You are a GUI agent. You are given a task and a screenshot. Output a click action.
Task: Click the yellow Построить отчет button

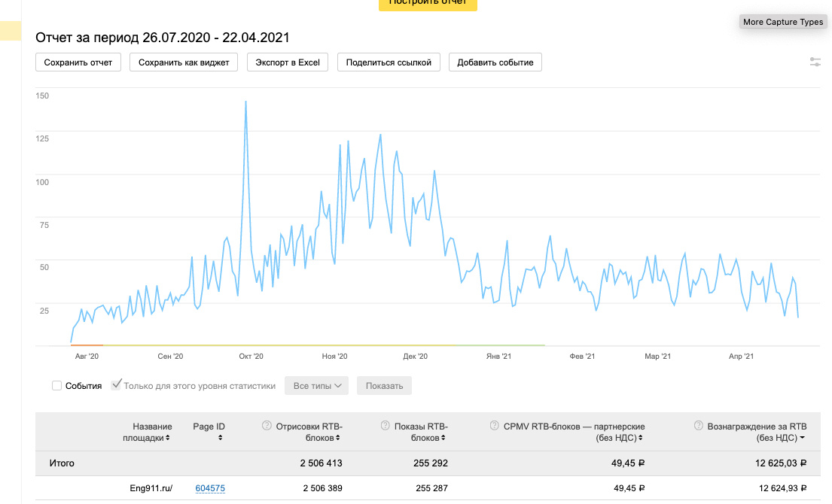[428, 5]
